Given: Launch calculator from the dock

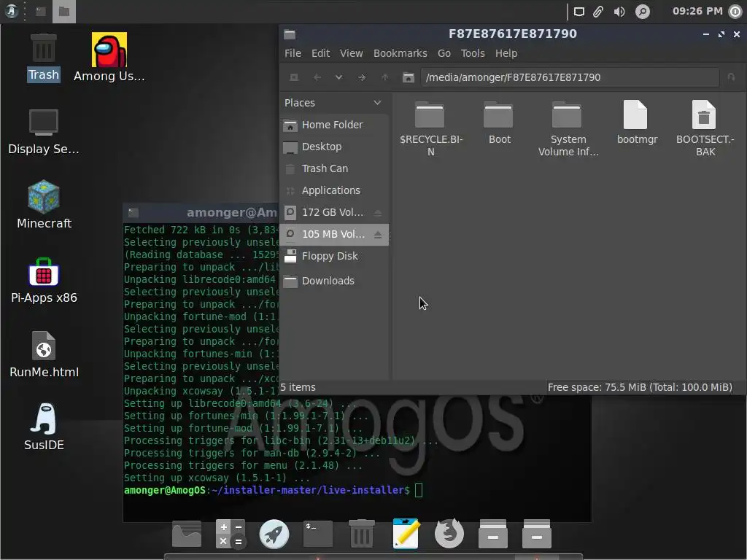Looking at the screenshot, I should coord(231,534).
